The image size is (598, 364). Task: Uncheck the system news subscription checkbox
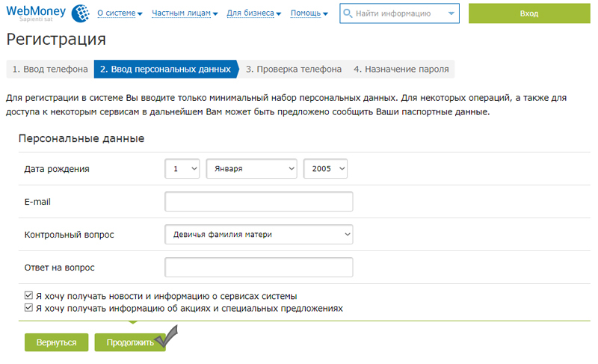coord(28,295)
